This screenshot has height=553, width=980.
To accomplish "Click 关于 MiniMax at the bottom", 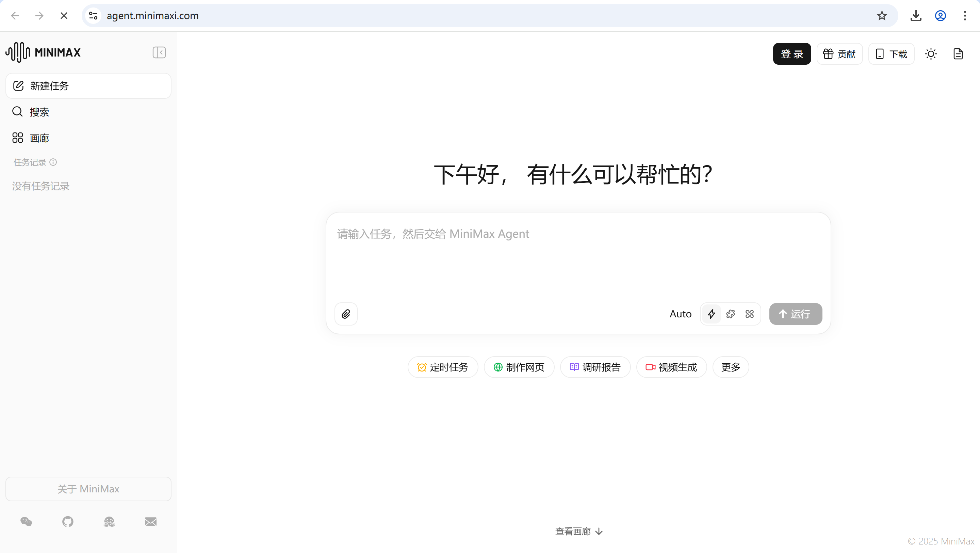I will click(88, 489).
